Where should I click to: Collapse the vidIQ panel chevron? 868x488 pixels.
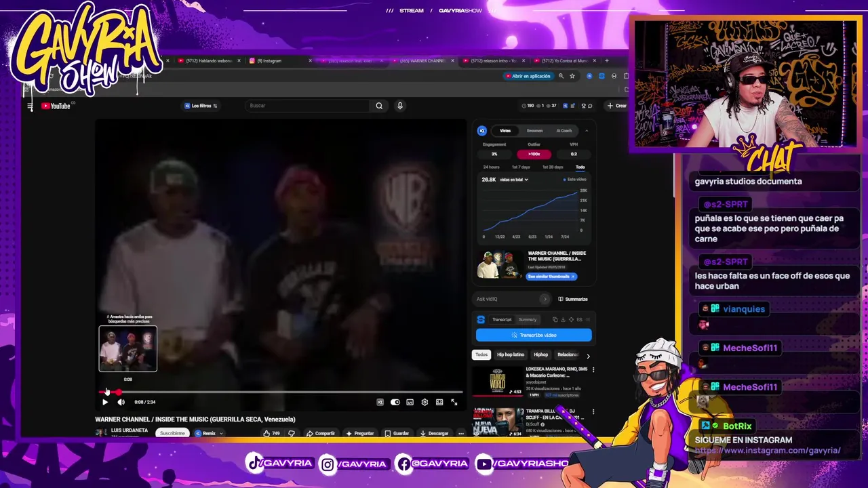click(x=586, y=131)
